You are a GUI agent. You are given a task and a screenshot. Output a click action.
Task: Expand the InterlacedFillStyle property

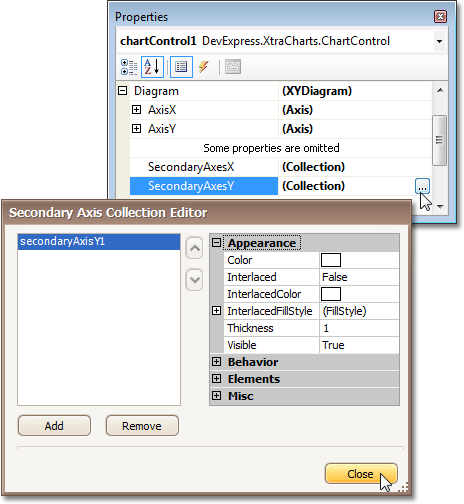[216, 311]
